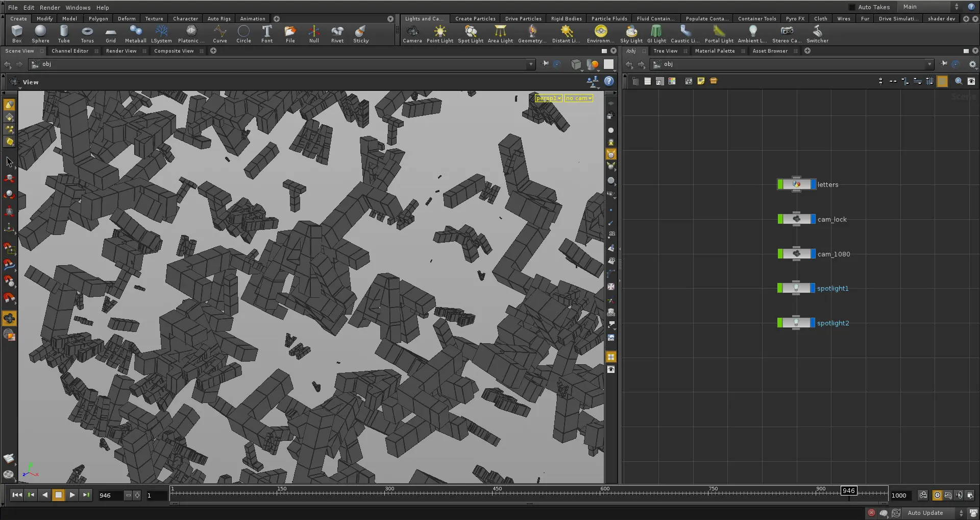
Task: Add a Camera from the lights shelf
Action: (x=412, y=34)
